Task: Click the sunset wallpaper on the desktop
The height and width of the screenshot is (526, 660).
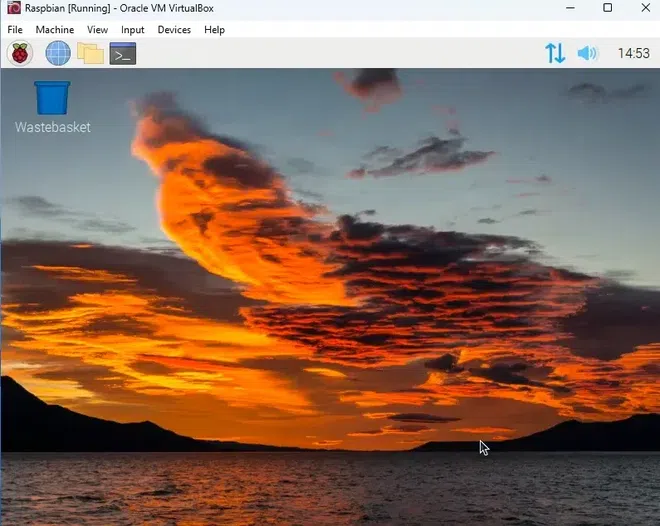Action: (x=330, y=300)
